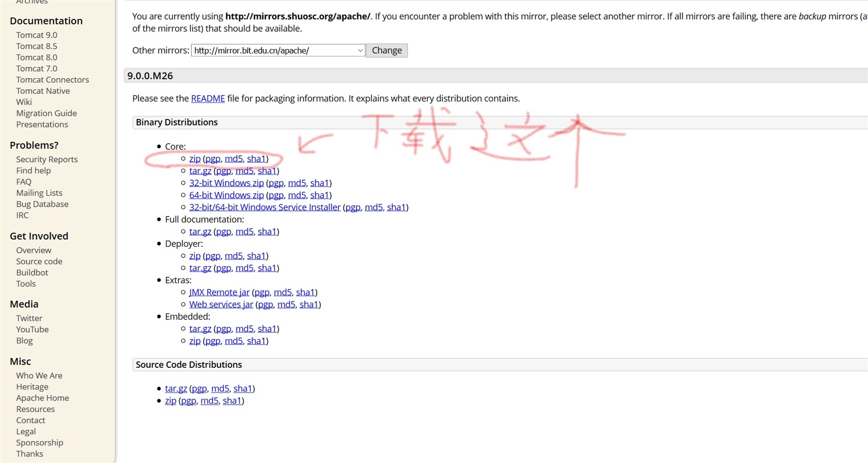This screenshot has width=868, height=463.
Task: Open the Web services jar sha1 link
Action: tap(309, 304)
